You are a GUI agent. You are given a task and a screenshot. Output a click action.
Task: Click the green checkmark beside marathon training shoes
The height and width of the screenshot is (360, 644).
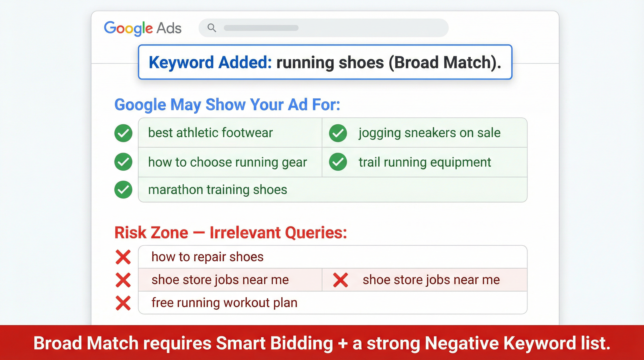tap(123, 190)
